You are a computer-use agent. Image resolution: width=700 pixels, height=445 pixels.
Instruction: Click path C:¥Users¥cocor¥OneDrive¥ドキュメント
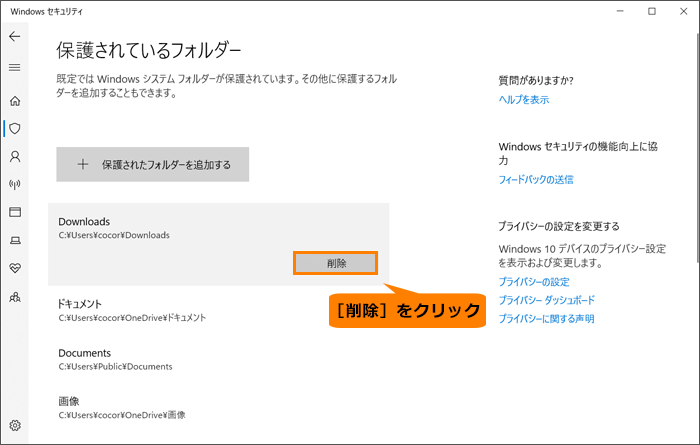click(132, 318)
